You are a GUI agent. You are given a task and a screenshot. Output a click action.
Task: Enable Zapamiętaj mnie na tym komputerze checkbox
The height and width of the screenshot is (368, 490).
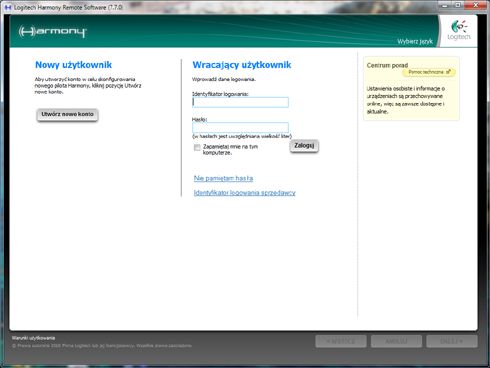click(197, 147)
